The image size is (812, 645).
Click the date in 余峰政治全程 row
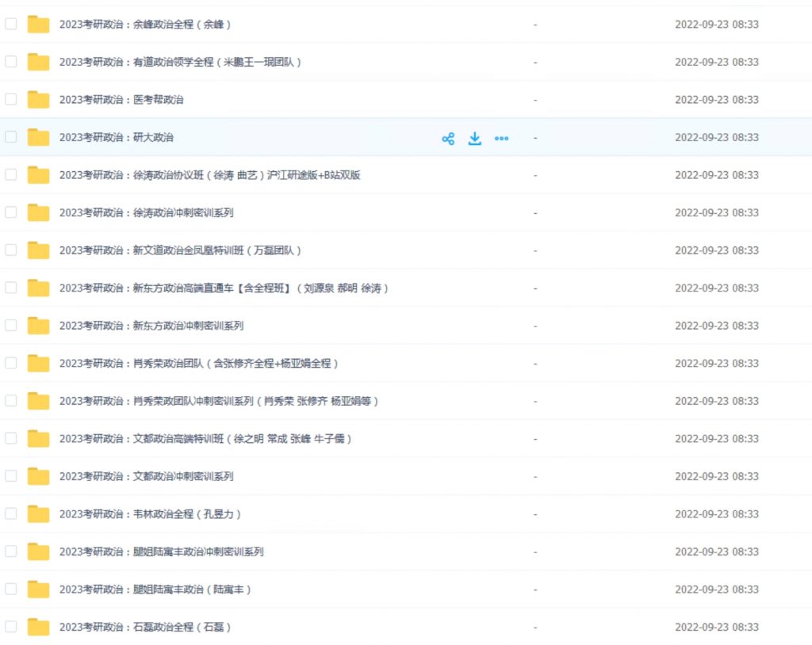[x=717, y=25]
